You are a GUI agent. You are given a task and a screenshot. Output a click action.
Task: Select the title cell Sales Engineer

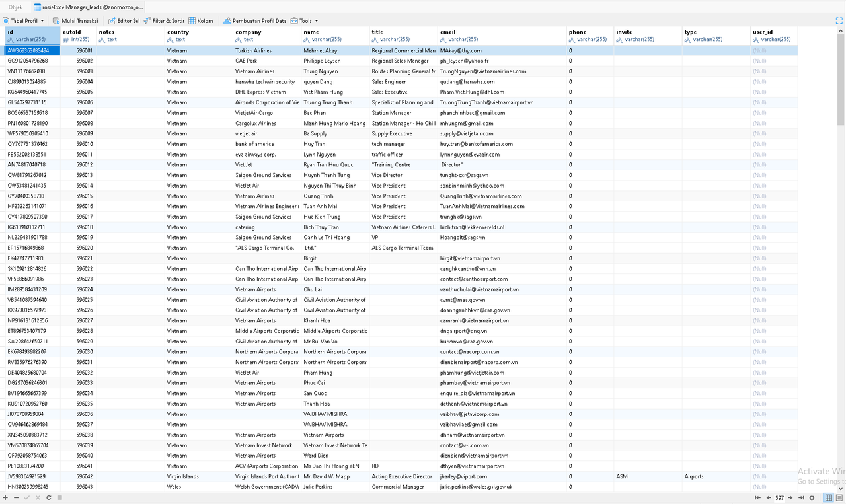pyautogui.click(x=403, y=82)
